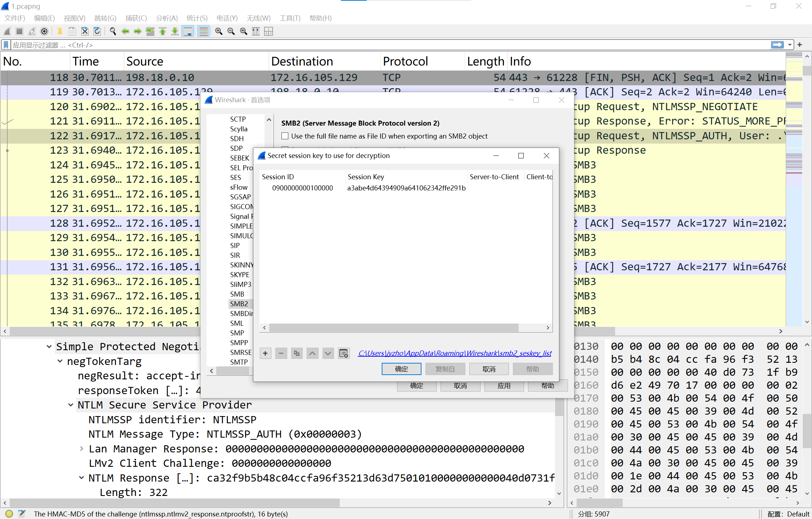
Task: Toggle packet list colorization
Action: (204, 32)
